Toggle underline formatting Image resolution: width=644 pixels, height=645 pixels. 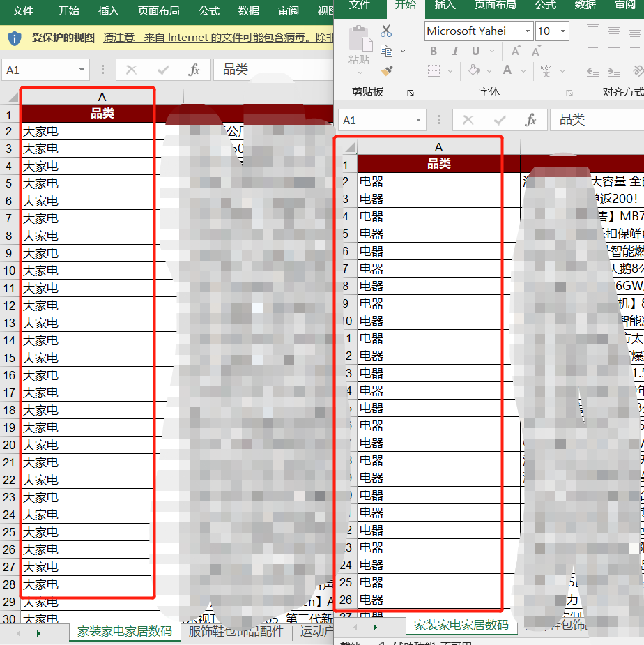474,51
